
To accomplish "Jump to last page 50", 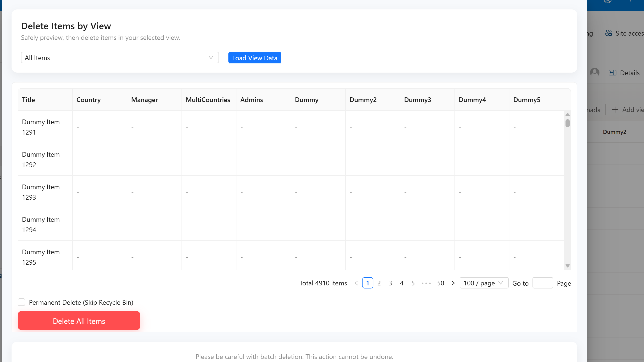I will click(440, 283).
